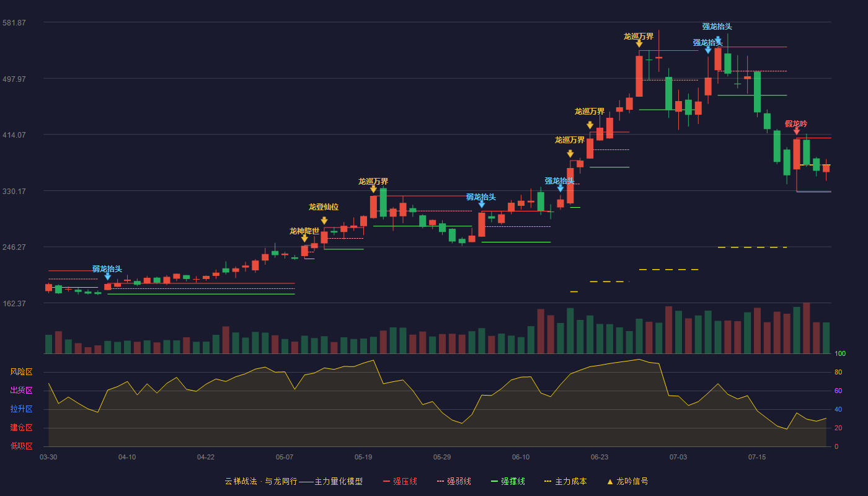Click the pink dashed icon beside 强弱线
Image resolution: width=868 pixels, height=496 pixels.
[441, 482]
